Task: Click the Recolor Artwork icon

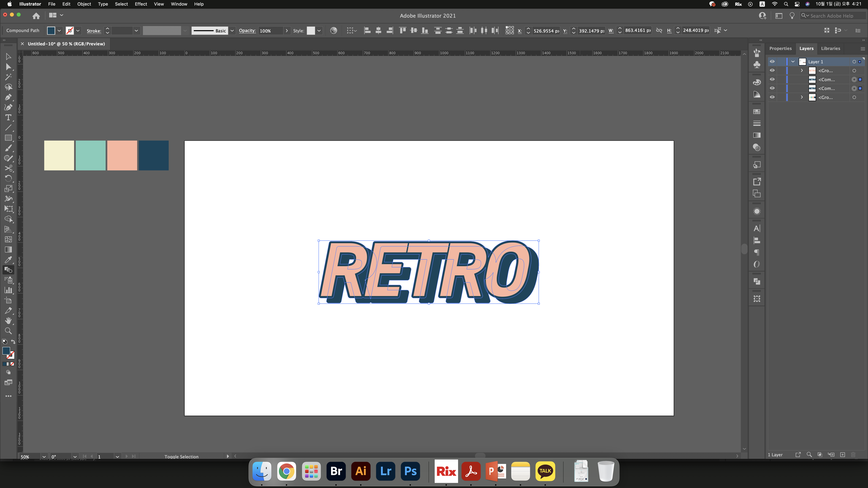Action: 333,31
